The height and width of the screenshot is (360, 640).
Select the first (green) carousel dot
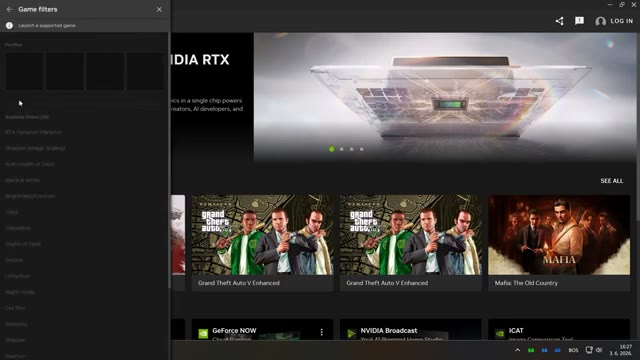[331, 149]
